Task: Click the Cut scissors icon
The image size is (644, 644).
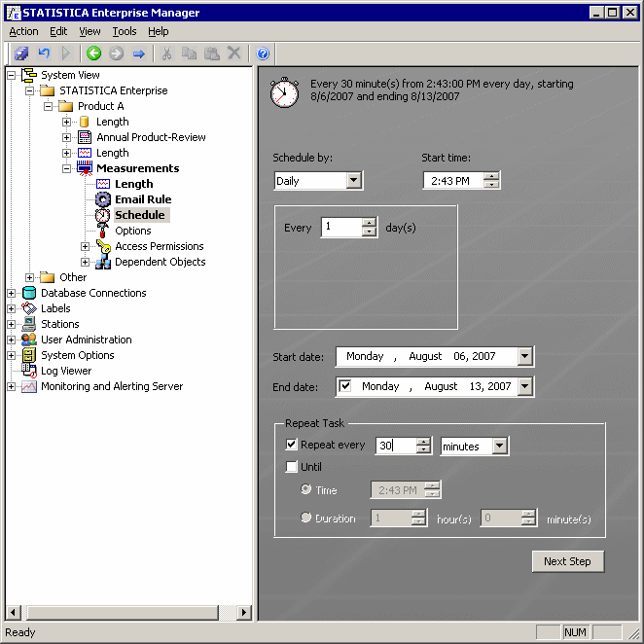Action: pyautogui.click(x=166, y=54)
